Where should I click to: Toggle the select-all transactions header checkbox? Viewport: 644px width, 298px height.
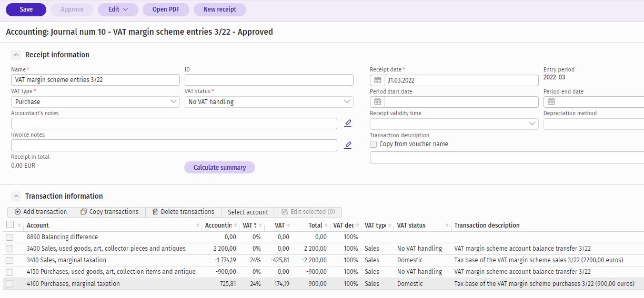pyautogui.click(x=10, y=225)
